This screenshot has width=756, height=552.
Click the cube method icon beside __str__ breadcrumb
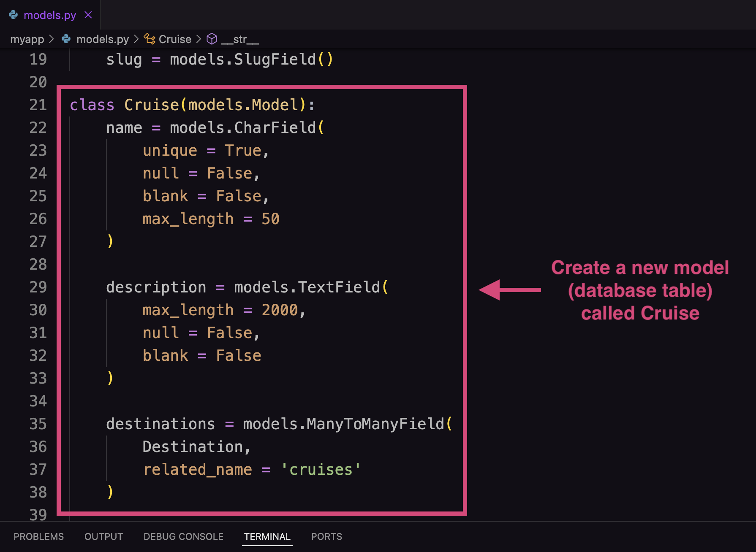tap(212, 39)
